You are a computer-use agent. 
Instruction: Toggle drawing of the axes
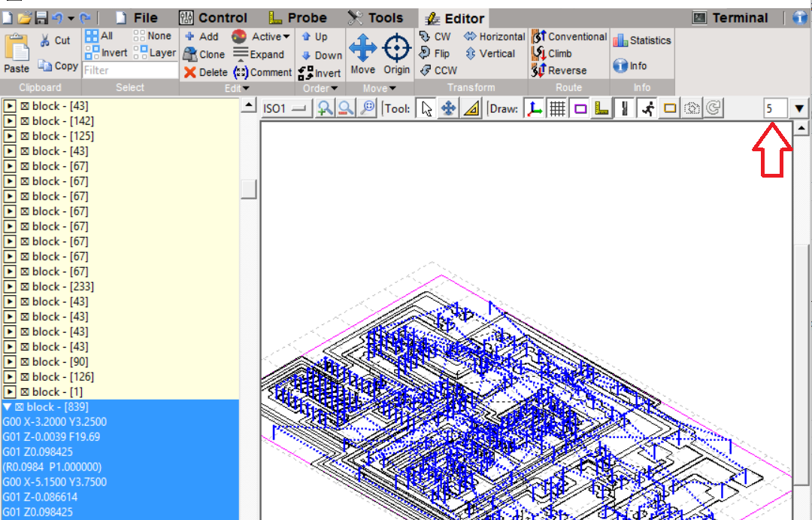pos(535,109)
